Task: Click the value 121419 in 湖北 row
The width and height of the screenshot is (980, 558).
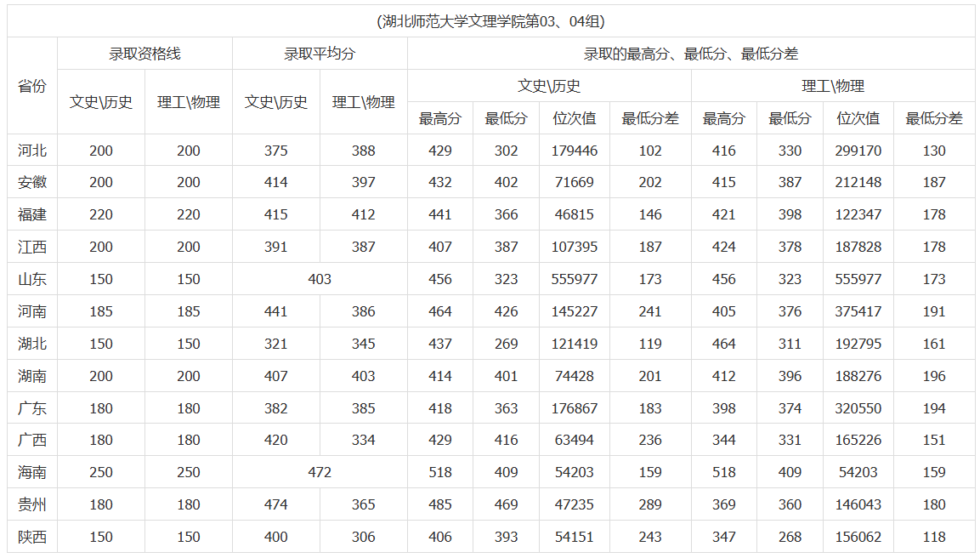Action: [x=575, y=344]
